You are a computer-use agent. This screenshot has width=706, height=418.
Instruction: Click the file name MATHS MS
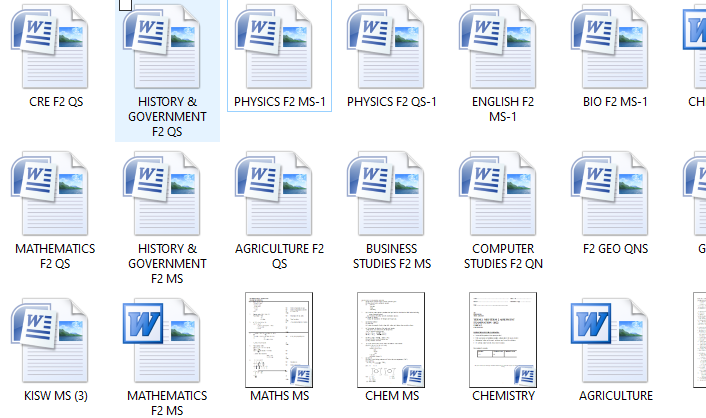[280, 395]
